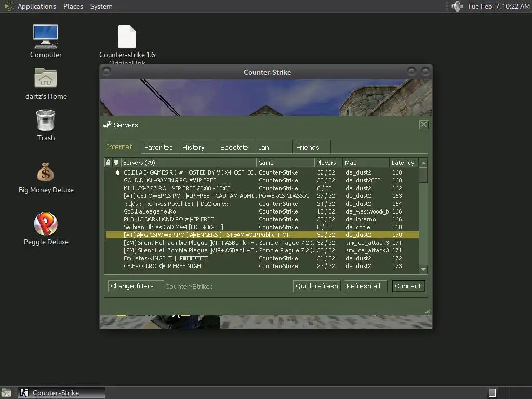Screen dimensions: 532x399
Task: Click the server list scroll down arrow
Action: [x=423, y=270]
